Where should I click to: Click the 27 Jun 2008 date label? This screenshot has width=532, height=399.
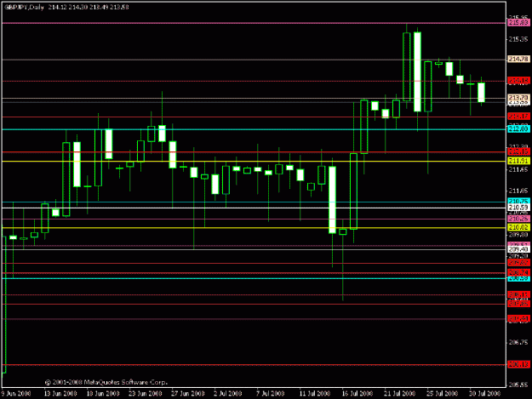point(187,394)
